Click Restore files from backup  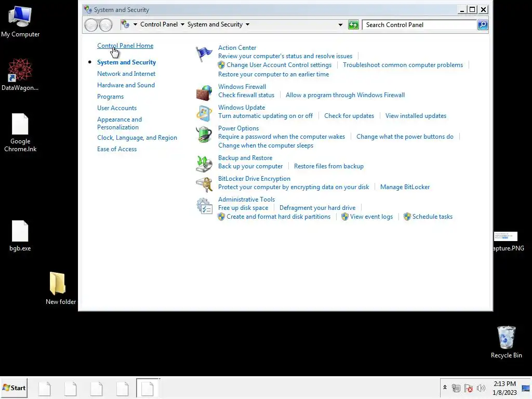pyautogui.click(x=329, y=166)
